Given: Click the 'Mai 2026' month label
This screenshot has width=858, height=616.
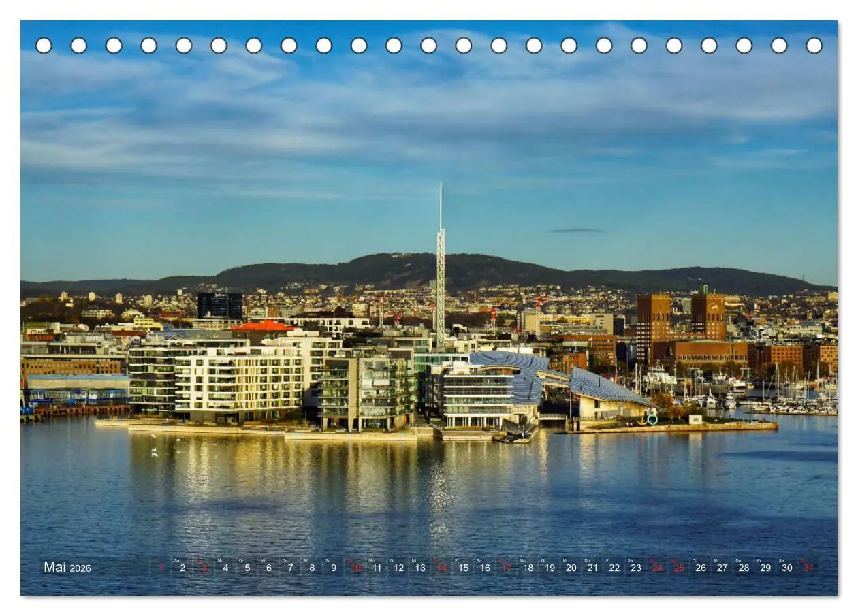Looking at the screenshot, I should (x=67, y=567).
